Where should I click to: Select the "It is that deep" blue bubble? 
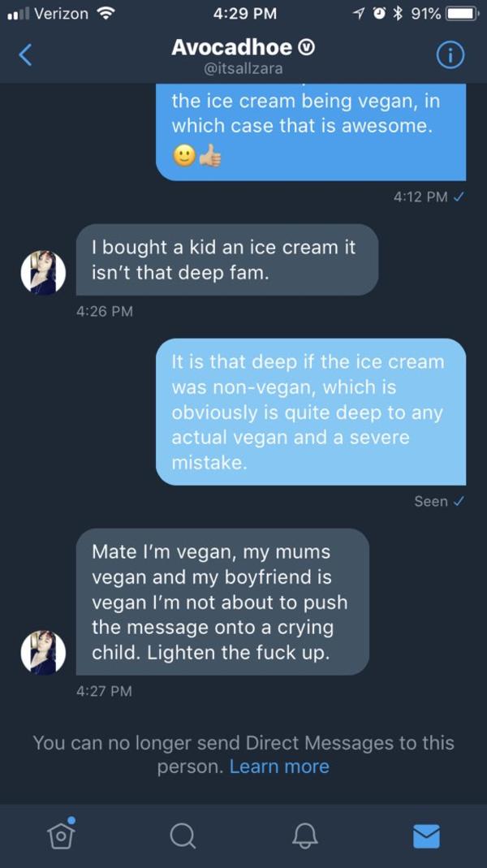(x=311, y=412)
